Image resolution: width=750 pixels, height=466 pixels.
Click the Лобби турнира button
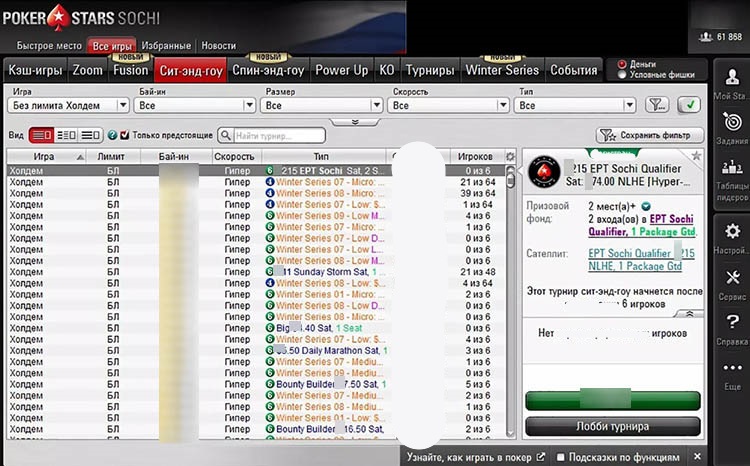click(x=613, y=426)
